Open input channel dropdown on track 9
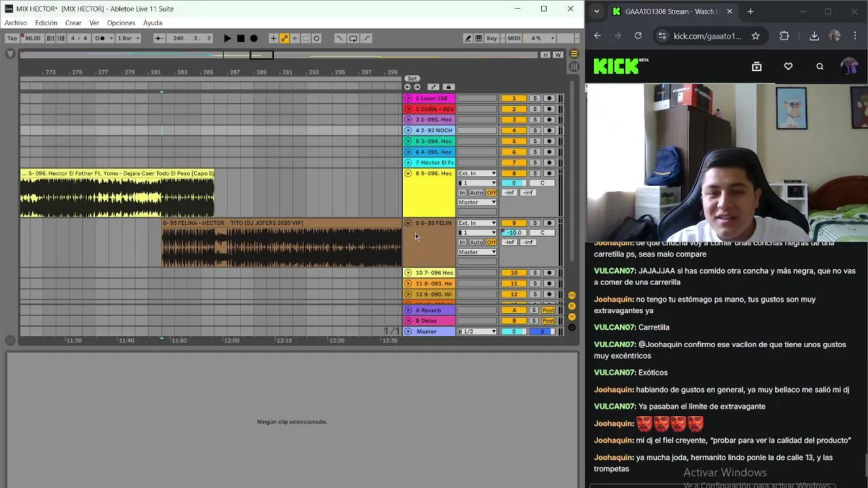This screenshot has height=488, width=868. point(477,232)
